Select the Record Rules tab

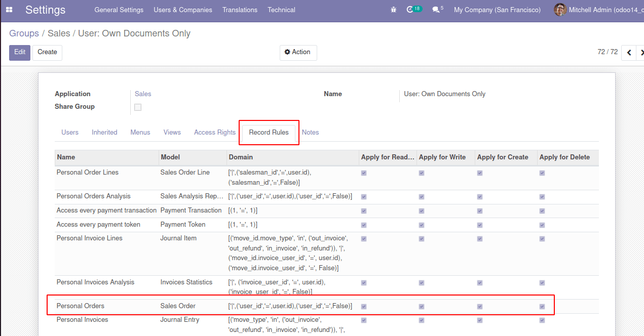(x=269, y=133)
